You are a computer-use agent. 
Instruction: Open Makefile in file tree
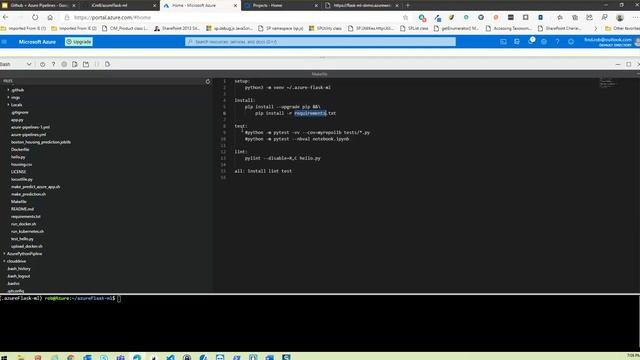click(19, 202)
